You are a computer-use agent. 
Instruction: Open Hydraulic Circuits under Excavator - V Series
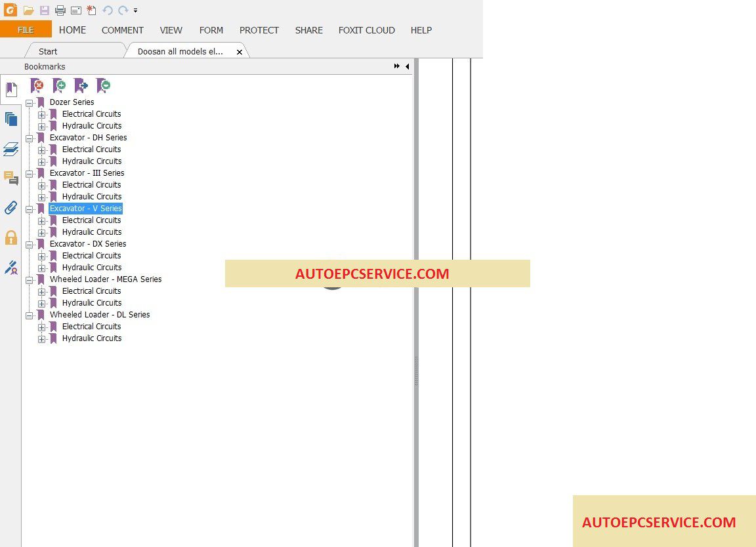92,232
